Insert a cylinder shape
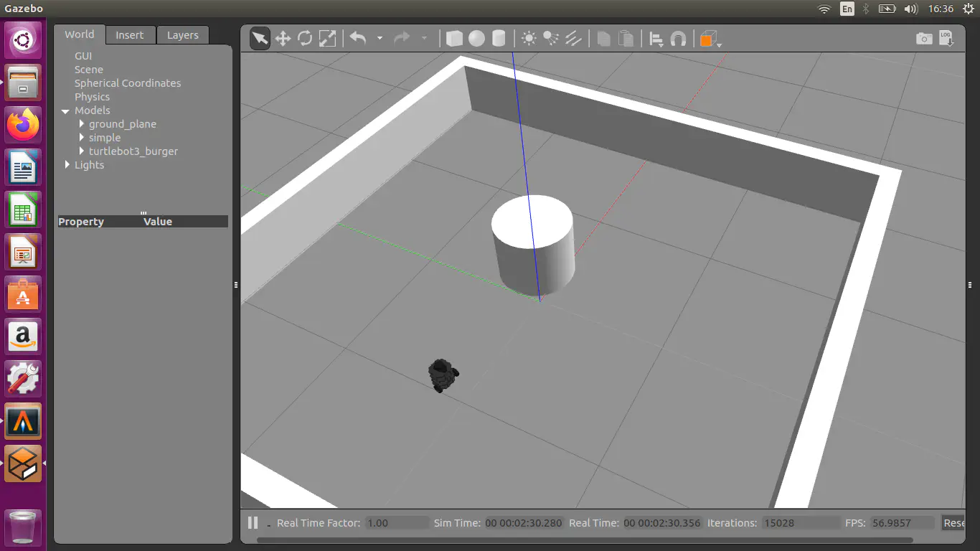 (x=499, y=39)
